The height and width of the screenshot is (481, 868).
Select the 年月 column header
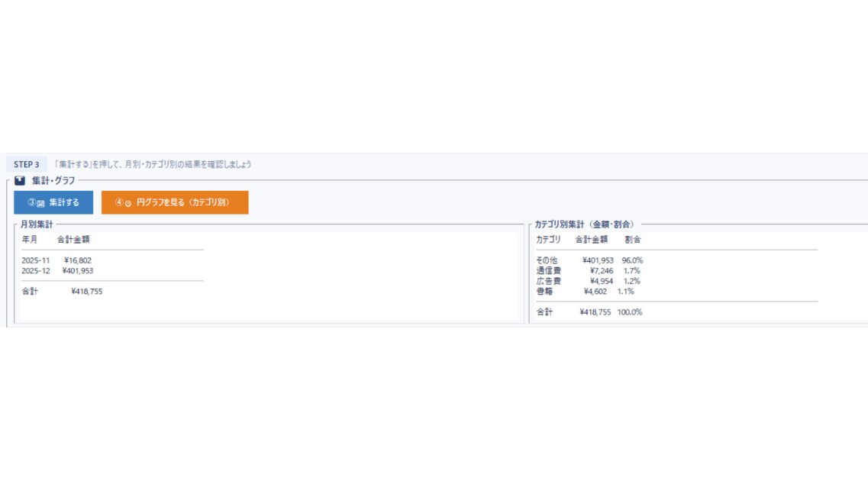click(x=29, y=239)
